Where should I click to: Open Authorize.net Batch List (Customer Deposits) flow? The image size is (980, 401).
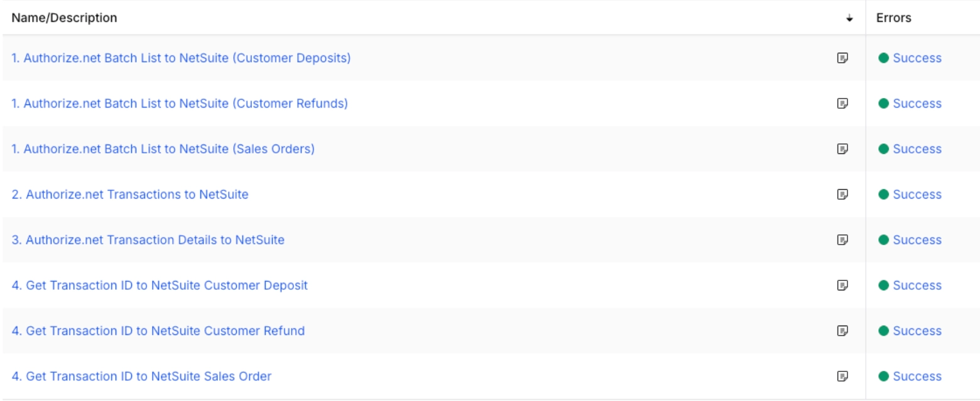click(x=181, y=58)
